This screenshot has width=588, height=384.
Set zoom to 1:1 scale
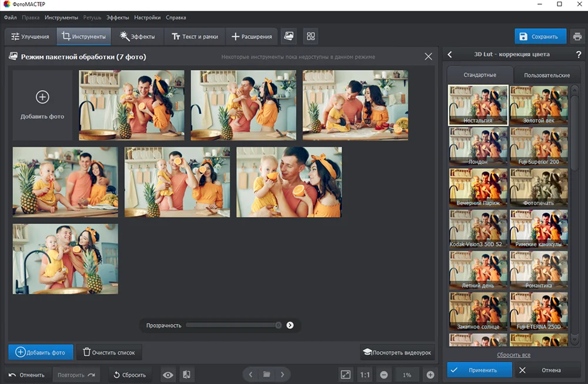[x=365, y=375]
